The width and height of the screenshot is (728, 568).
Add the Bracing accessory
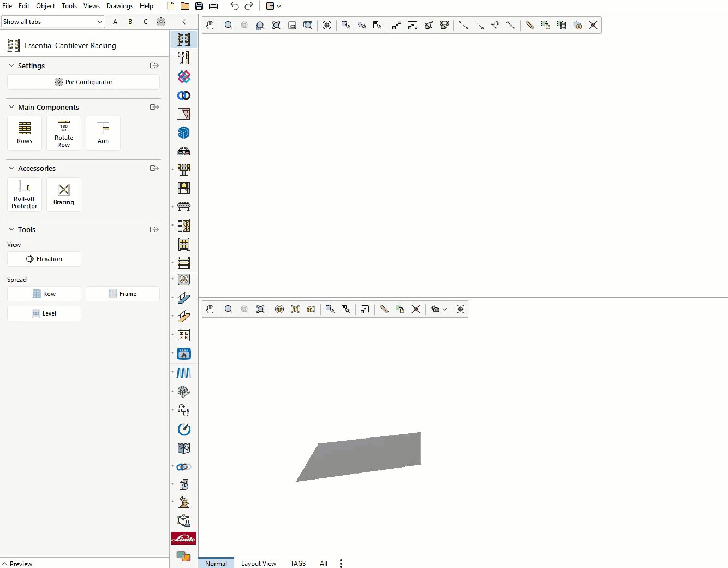[64, 194]
